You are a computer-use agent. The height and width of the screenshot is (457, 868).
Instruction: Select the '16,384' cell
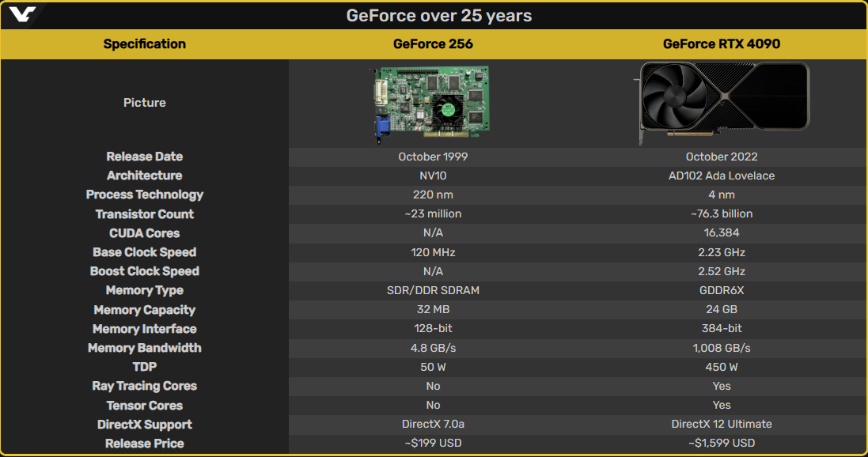coord(722,233)
